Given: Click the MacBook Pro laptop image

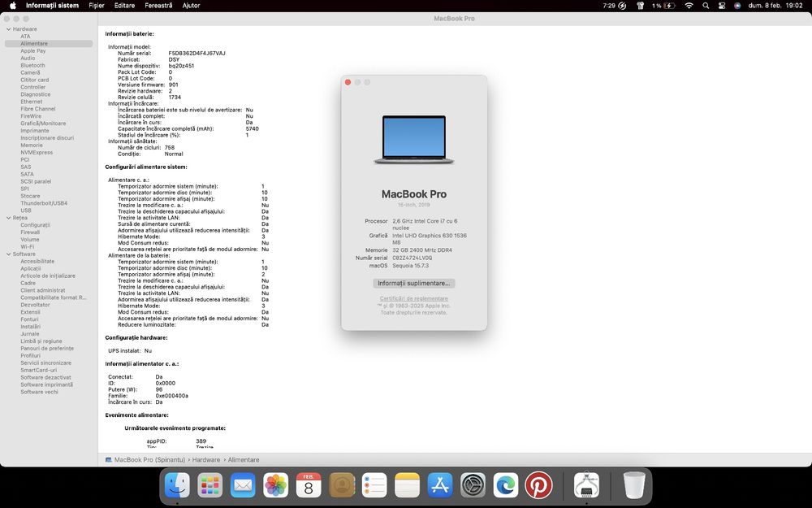Looking at the screenshot, I should point(414,140).
